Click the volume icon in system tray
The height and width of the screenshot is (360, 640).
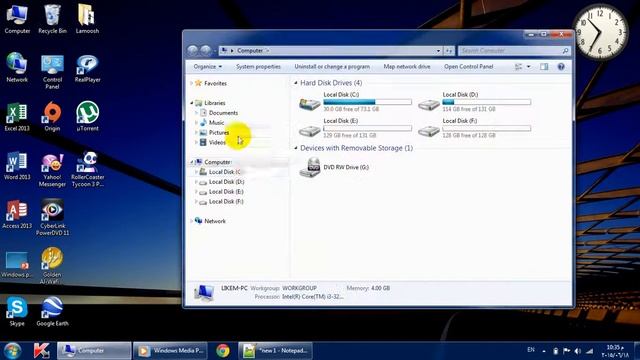578,351
